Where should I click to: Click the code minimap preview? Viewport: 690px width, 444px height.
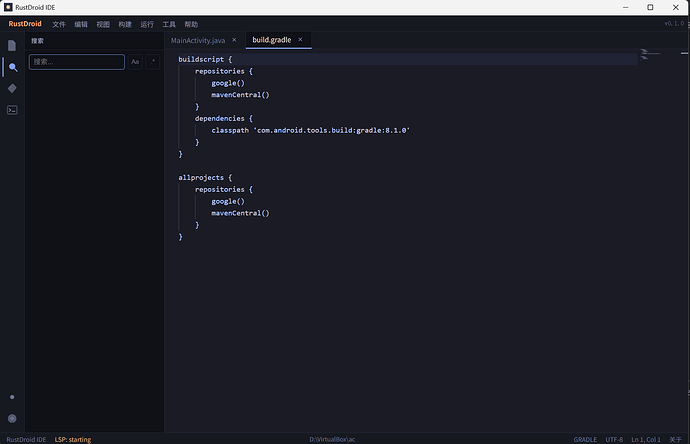pos(650,55)
